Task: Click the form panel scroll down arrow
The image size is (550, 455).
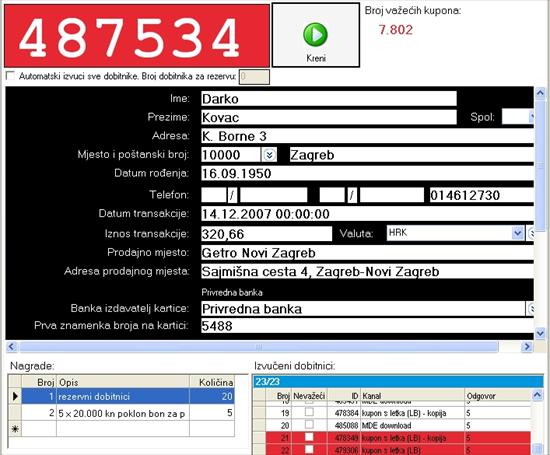Action: [x=540, y=333]
